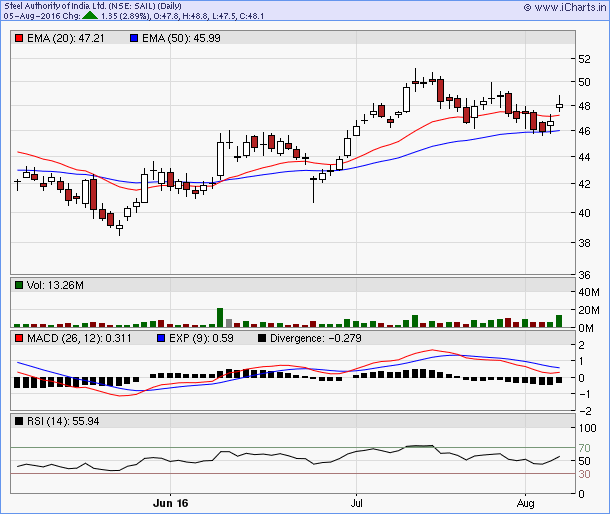Image resolution: width=610 pixels, height=514 pixels.
Task: Click the 50 price axis label
Action: (584, 82)
